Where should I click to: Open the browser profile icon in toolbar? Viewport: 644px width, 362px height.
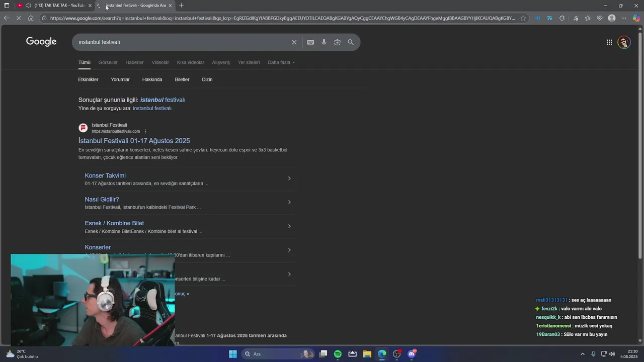[612, 18]
